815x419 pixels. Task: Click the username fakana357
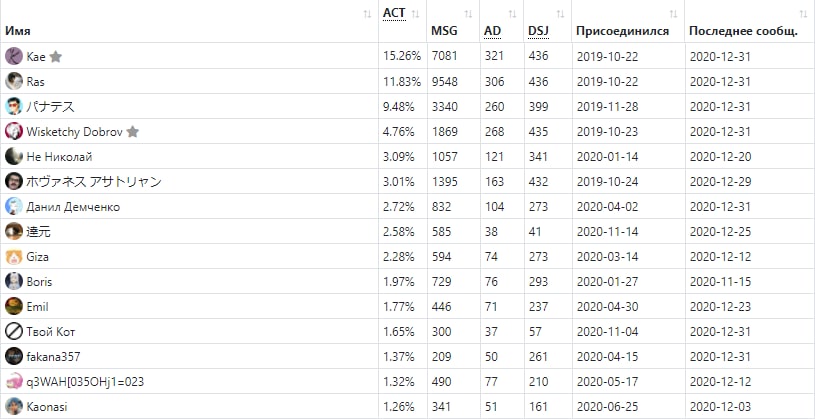53,357
